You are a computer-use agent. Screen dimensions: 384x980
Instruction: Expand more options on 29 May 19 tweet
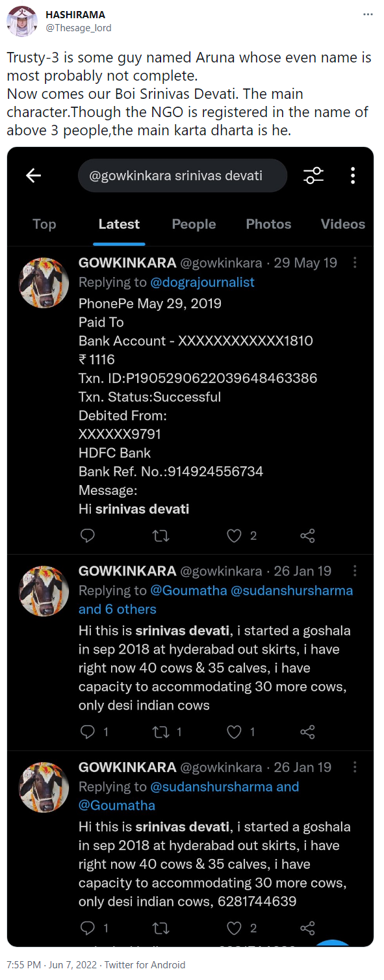[355, 263]
